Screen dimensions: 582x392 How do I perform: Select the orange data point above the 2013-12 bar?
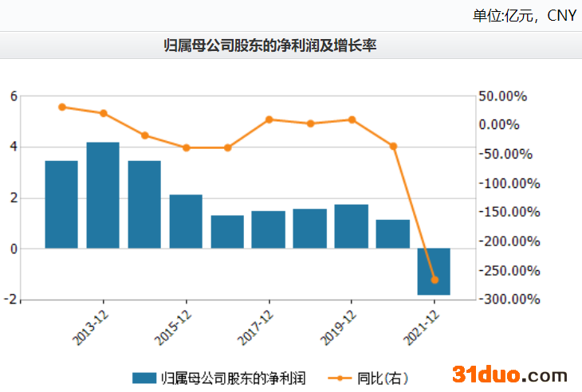pyautogui.click(x=103, y=113)
